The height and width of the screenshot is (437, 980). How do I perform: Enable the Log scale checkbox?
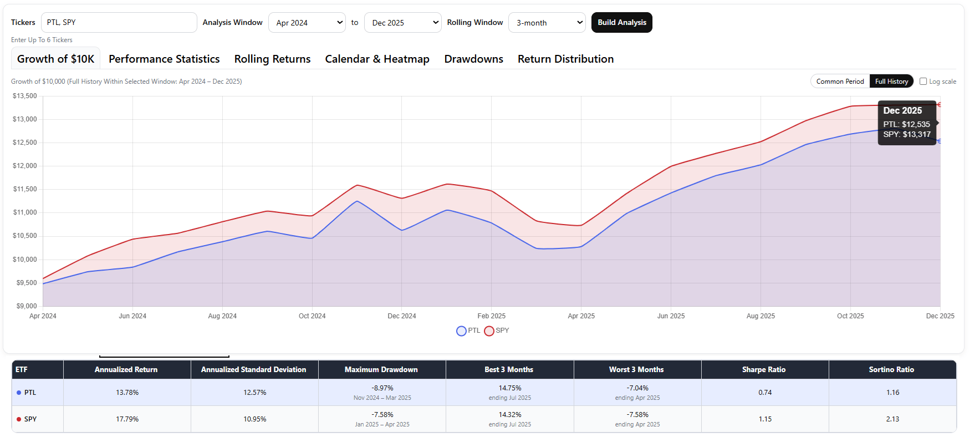point(923,82)
